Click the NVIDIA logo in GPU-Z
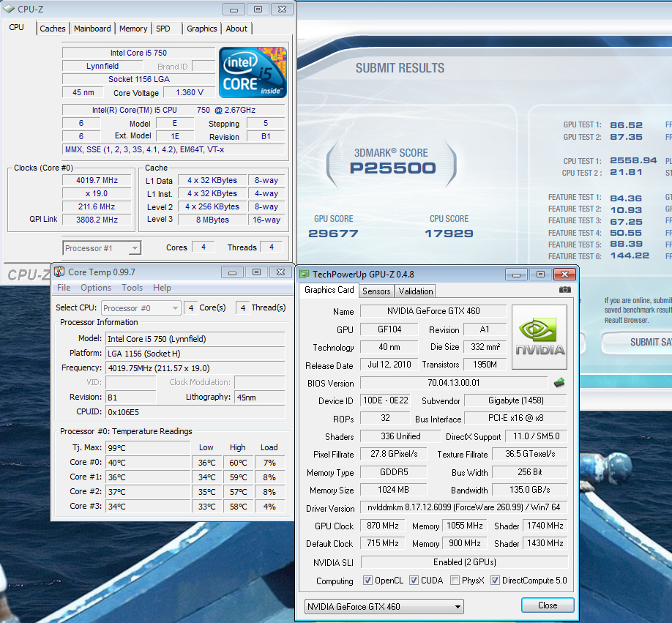The height and width of the screenshot is (623, 672). (540, 337)
